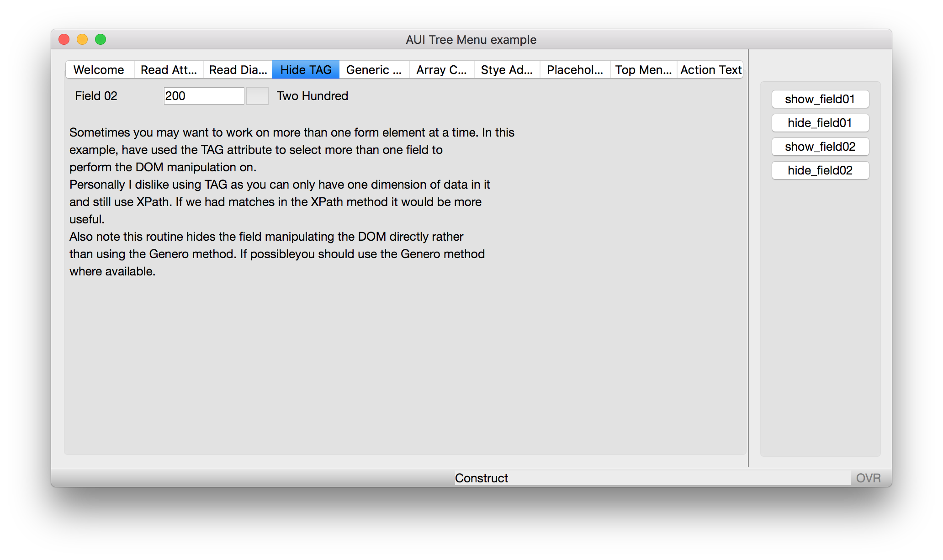943x560 pixels.
Task: Click the green zoom window button
Action: point(101,40)
